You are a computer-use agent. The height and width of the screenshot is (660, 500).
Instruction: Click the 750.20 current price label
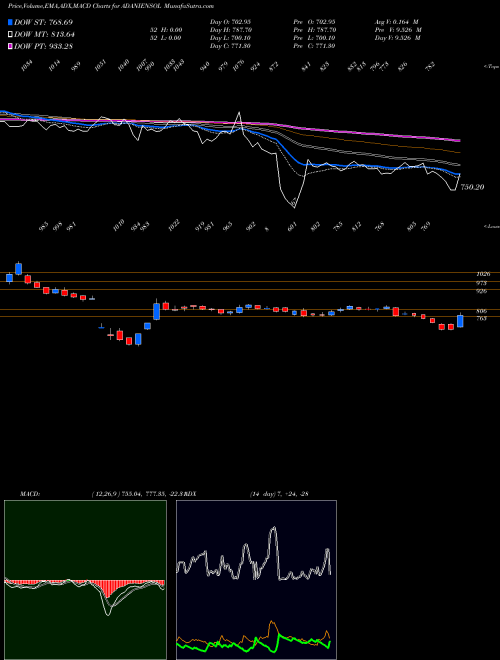tap(472, 187)
